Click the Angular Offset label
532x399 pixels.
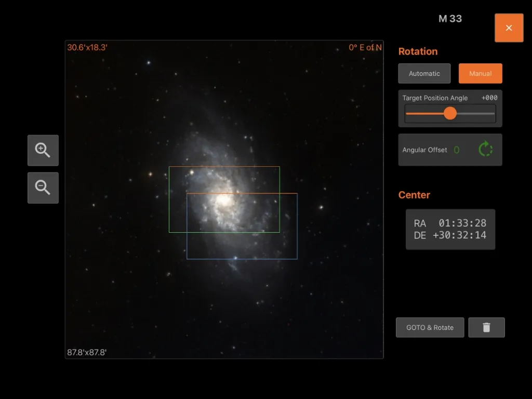[425, 150]
